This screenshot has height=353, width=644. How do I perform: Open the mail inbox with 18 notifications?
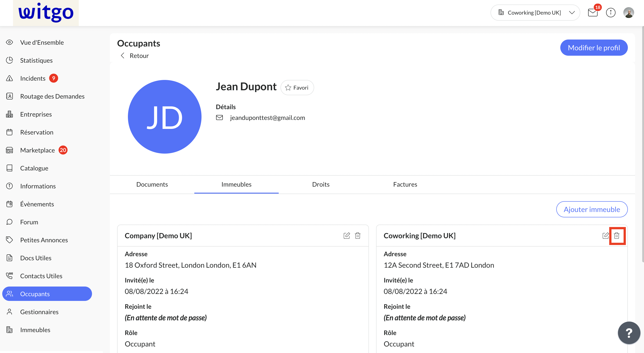pyautogui.click(x=593, y=13)
